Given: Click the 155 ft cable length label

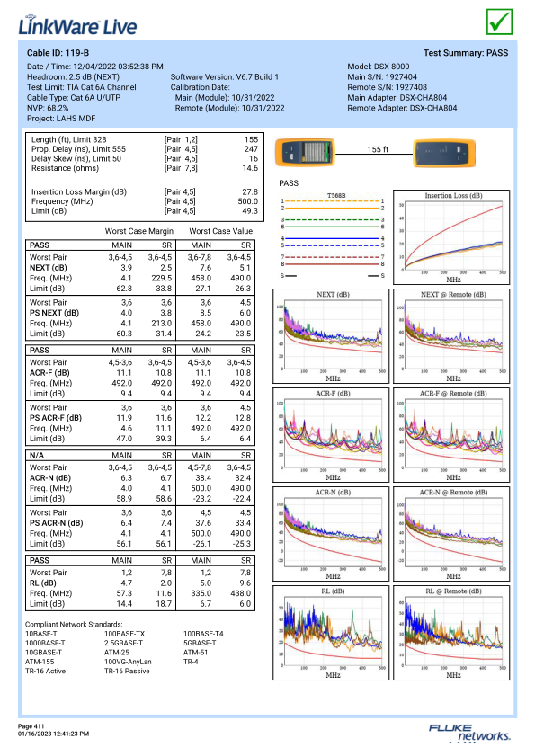Looking at the screenshot, I should point(378,149).
